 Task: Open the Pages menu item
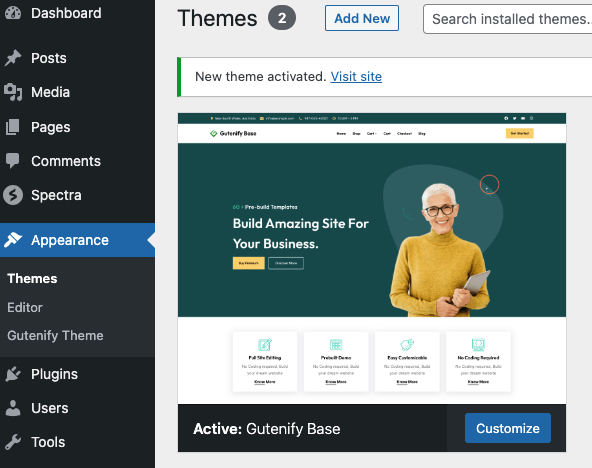point(77,127)
